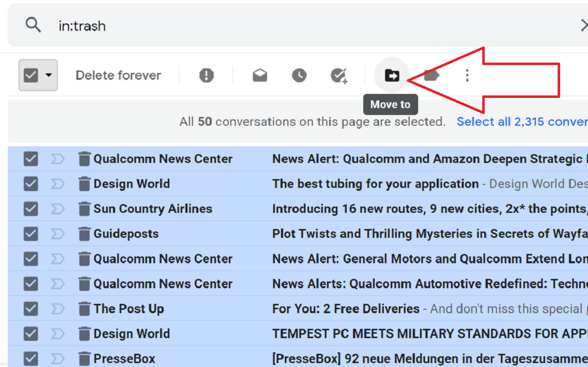
Task: Click sender name Sun Country Airlines
Action: pyautogui.click(x=153, y=209)
